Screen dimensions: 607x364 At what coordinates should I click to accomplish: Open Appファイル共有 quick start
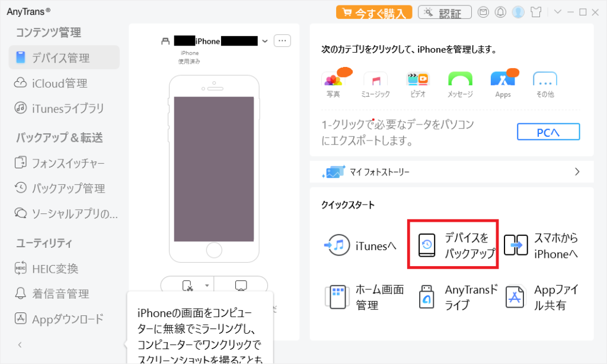[x=542, y=297]
